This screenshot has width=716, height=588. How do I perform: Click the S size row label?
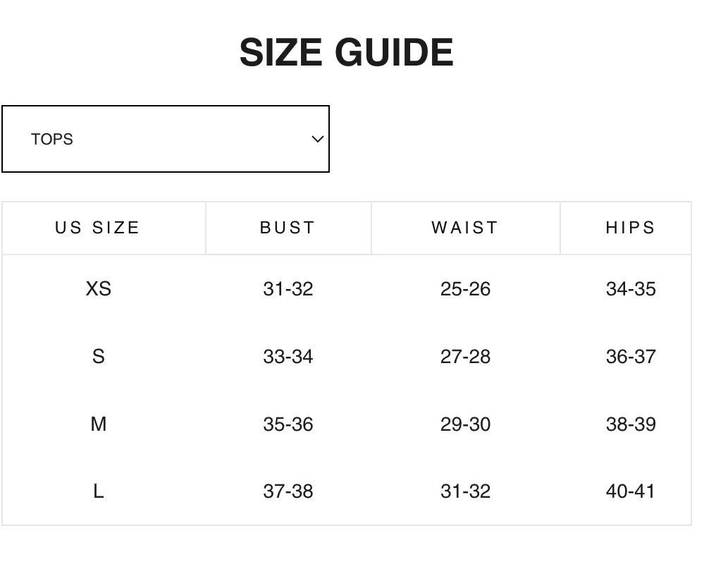point(98,356)
